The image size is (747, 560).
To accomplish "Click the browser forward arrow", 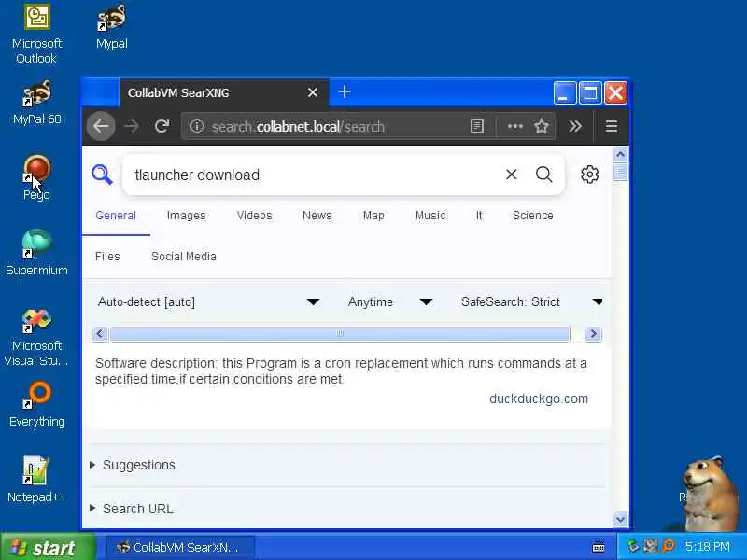I will pyautogui.click(x=132, y=126).
